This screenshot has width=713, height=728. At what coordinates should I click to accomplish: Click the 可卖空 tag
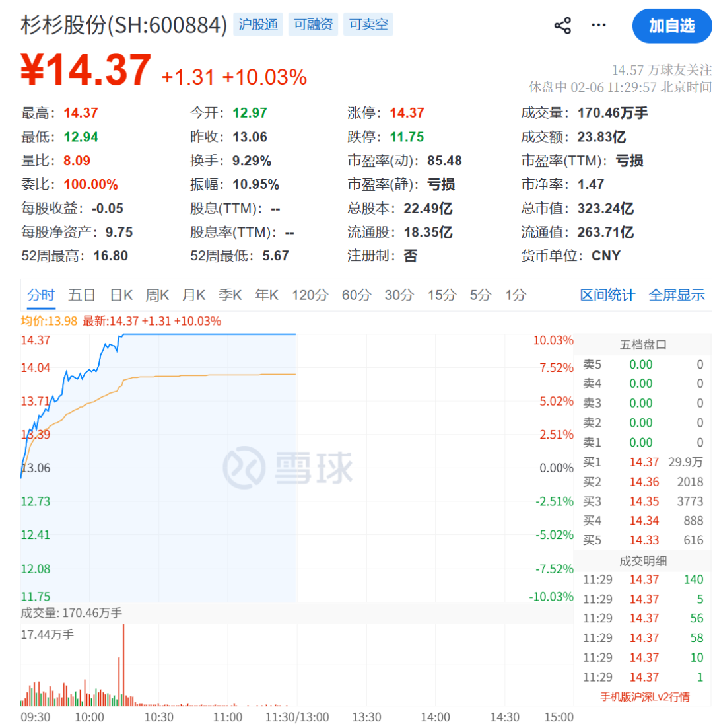pos(368,24)
